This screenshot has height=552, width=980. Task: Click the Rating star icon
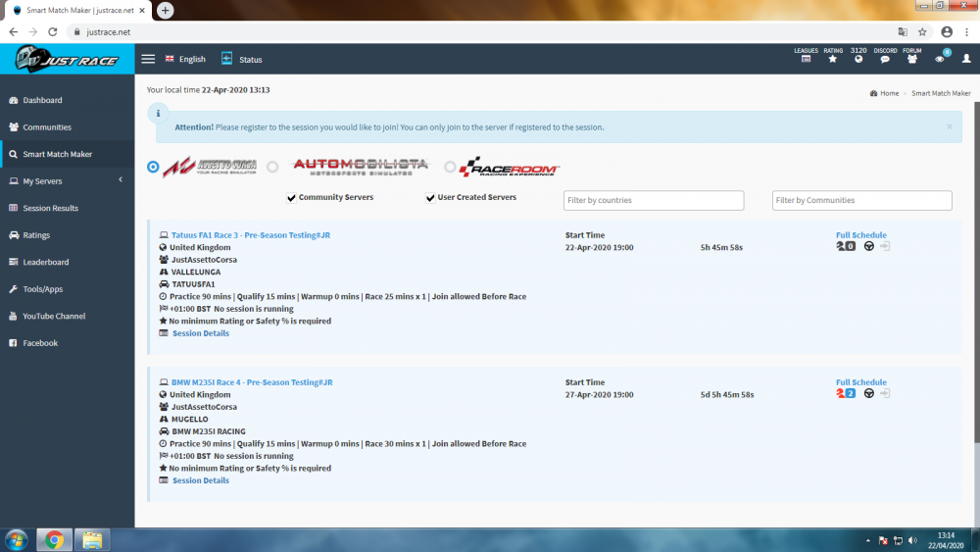832,60
